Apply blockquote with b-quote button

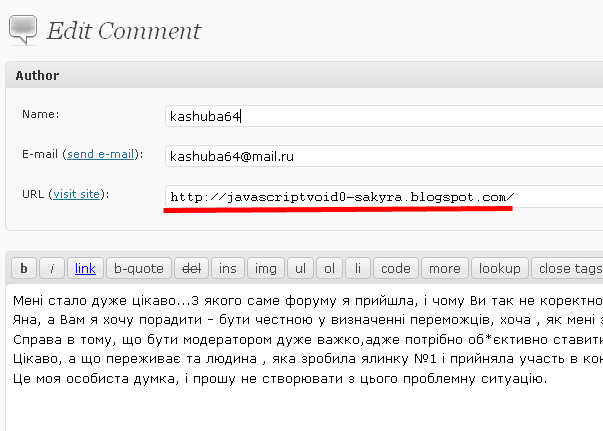point(137,268)
